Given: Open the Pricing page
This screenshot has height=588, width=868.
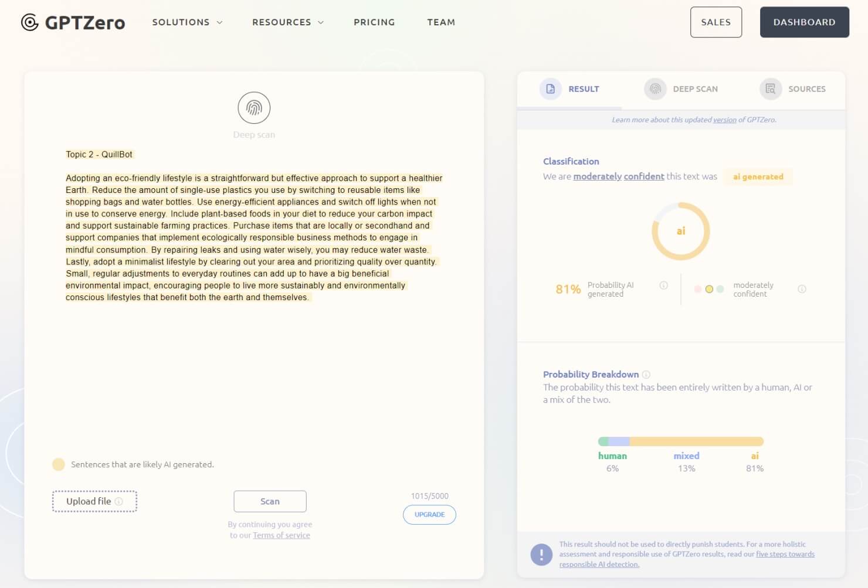Looking at the screenshot, I should [x=374, y=22].
